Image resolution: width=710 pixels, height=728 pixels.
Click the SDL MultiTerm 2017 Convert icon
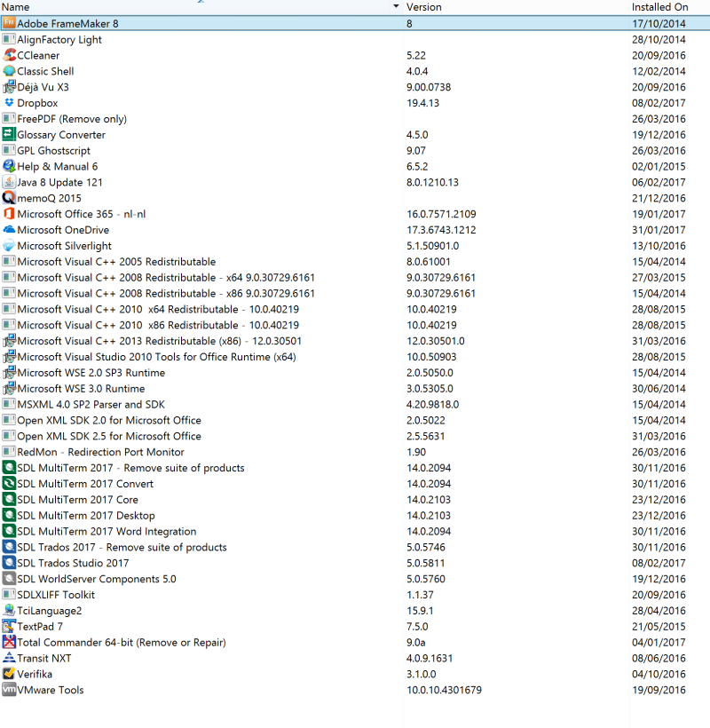pyautogui.click(x=9, y=483)
